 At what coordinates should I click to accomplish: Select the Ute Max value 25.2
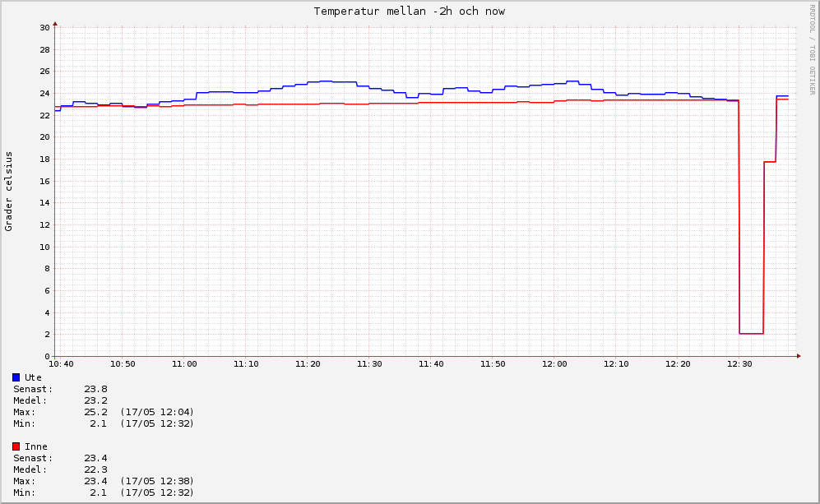click(95, 412)
